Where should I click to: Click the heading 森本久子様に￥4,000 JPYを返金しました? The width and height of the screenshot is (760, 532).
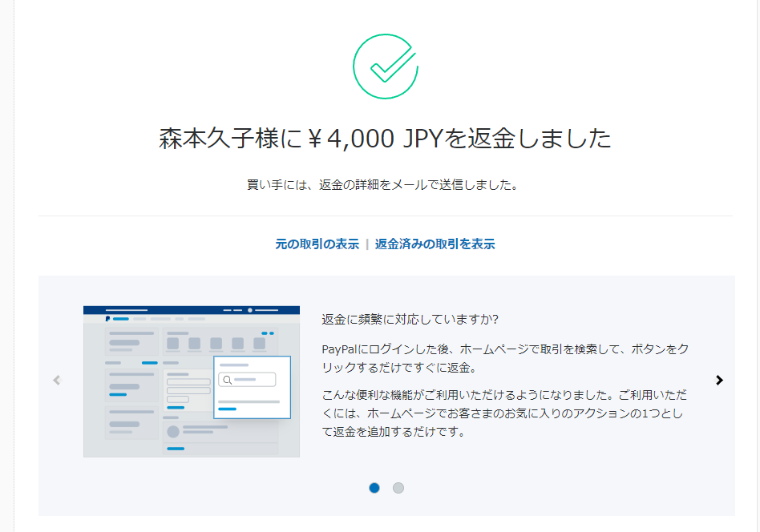(385, 139)
